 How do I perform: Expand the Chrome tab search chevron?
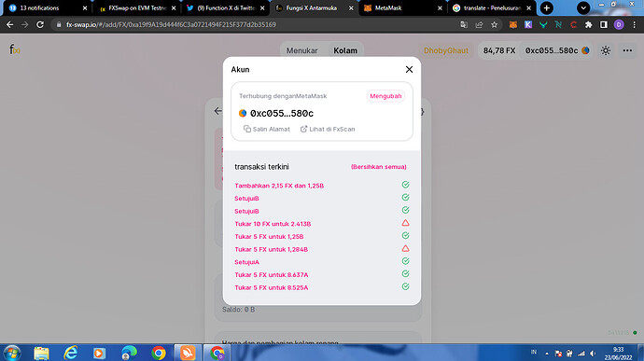click(583, 7)
